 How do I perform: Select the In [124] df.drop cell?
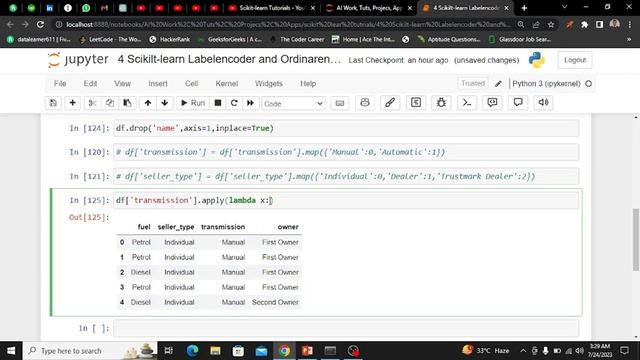(346, 128)
